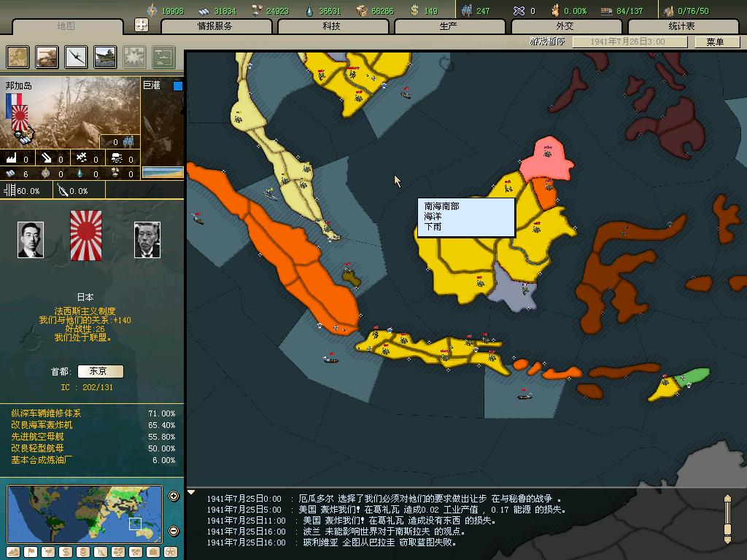Click the 菜单 menu button
747x560 pixels.
pyautogui.click(x=716, y=42)
